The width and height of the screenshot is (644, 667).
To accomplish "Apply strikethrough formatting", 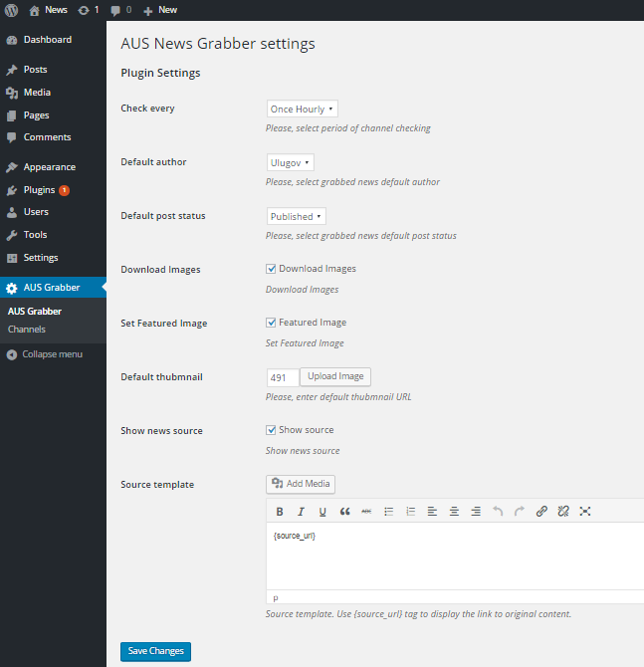I will (x=366, y=512).
